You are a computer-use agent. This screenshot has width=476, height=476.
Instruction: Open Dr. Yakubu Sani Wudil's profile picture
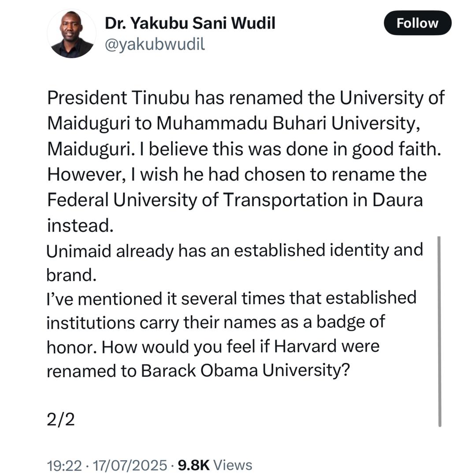pos(71,34)
